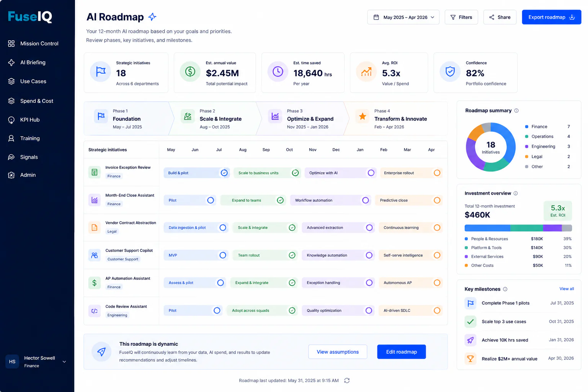Click Est. annual value dollar icon
The image size is (588, 392).
(x=190, y=72)
